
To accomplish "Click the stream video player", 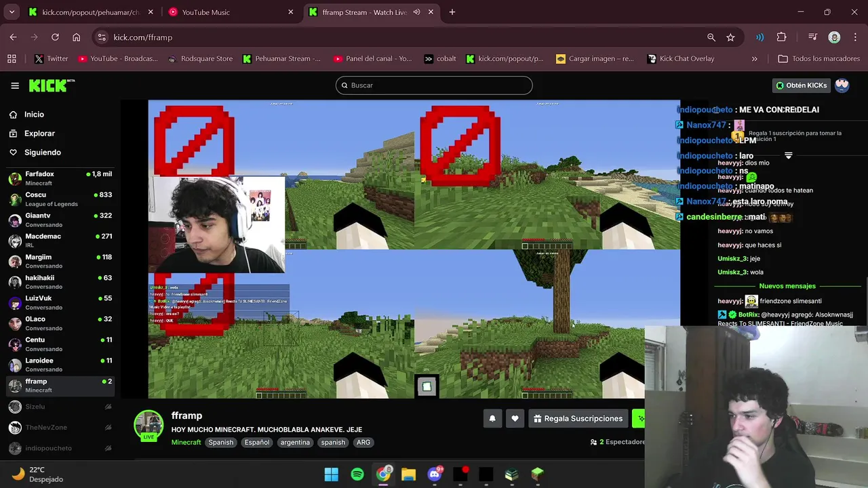I will click(x=414, y=249).
